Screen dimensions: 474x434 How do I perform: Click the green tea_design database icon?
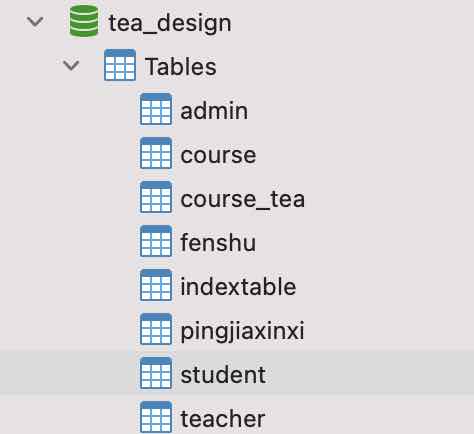84,21
